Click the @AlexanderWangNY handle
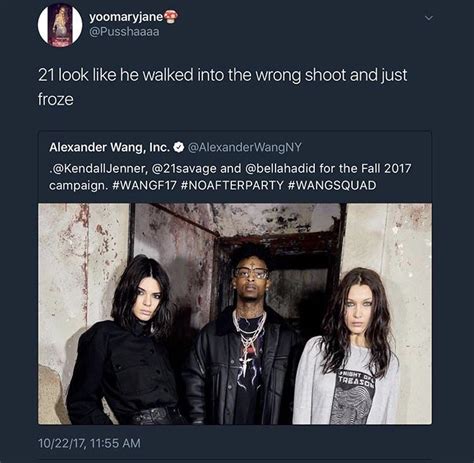The image size is (474, 463). point(245,147)
